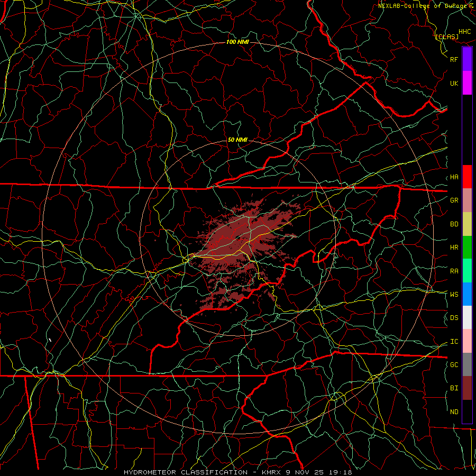Click the DS legend label
This screenshot has height=476, width=476.
tap(454, 317)
